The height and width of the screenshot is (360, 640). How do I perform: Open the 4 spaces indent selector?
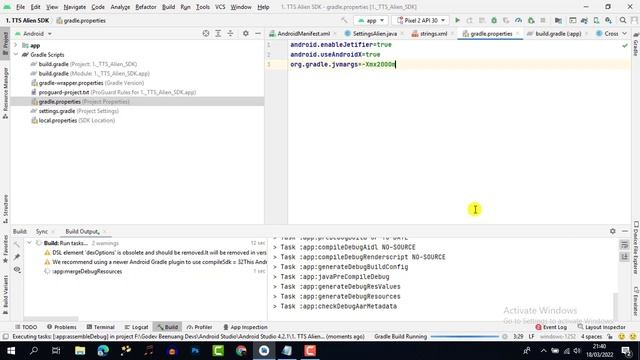click(x=591, y=337)
